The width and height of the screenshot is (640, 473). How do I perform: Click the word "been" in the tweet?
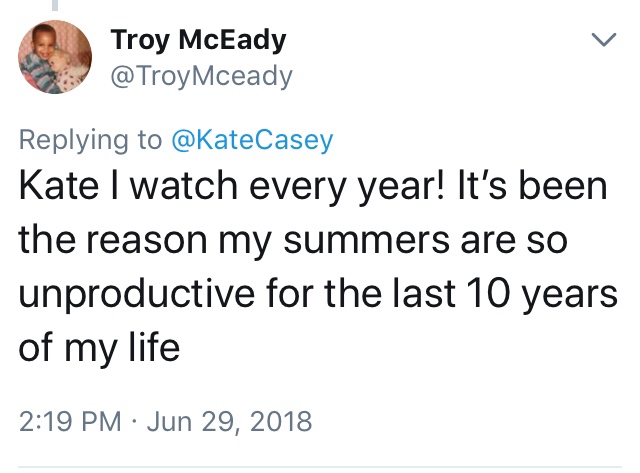(x=571, y=188)
